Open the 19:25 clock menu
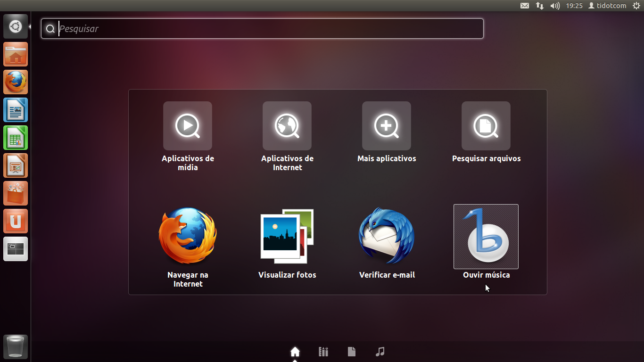This screenshot has width=644, height=362. coord(574,6)
